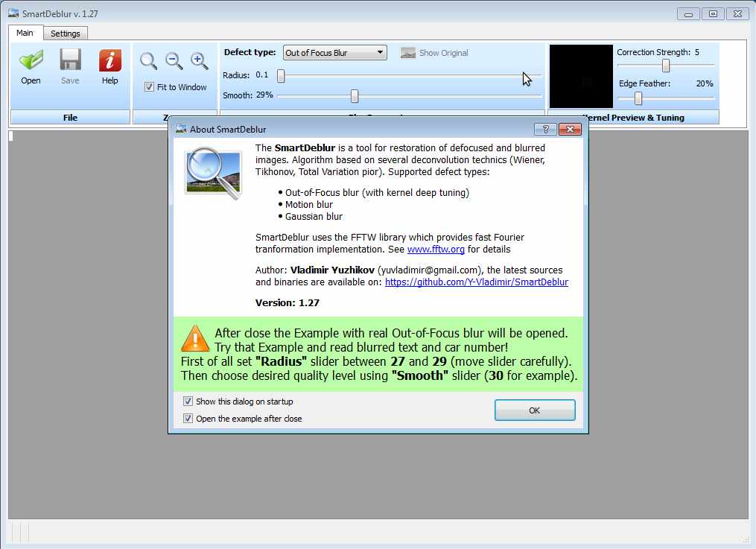
Task: Click the zoom in magnifier icon
Action: coord(199,61)
